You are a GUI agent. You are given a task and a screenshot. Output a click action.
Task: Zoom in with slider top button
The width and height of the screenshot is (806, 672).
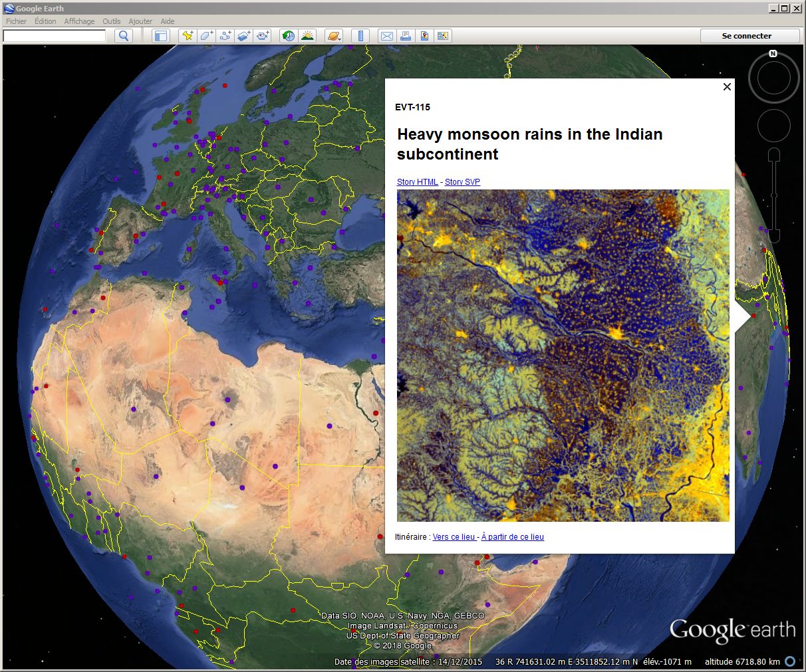[773, 155]
